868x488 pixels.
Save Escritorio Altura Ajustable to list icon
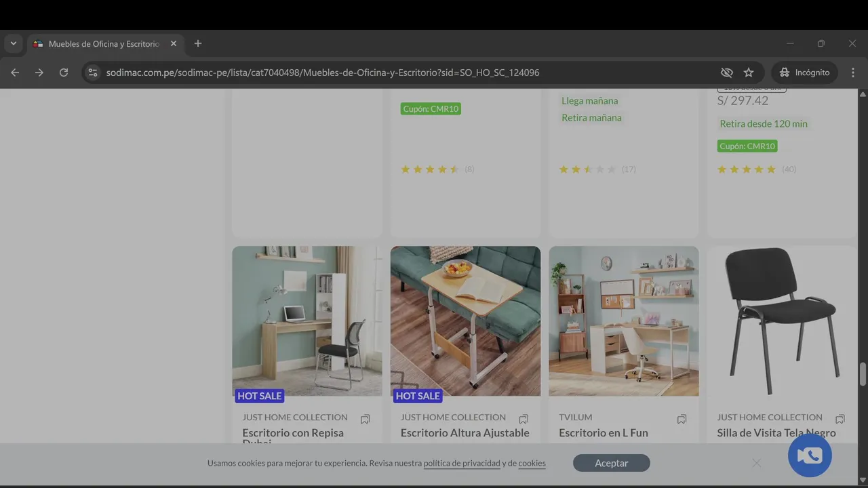(524, 419)
